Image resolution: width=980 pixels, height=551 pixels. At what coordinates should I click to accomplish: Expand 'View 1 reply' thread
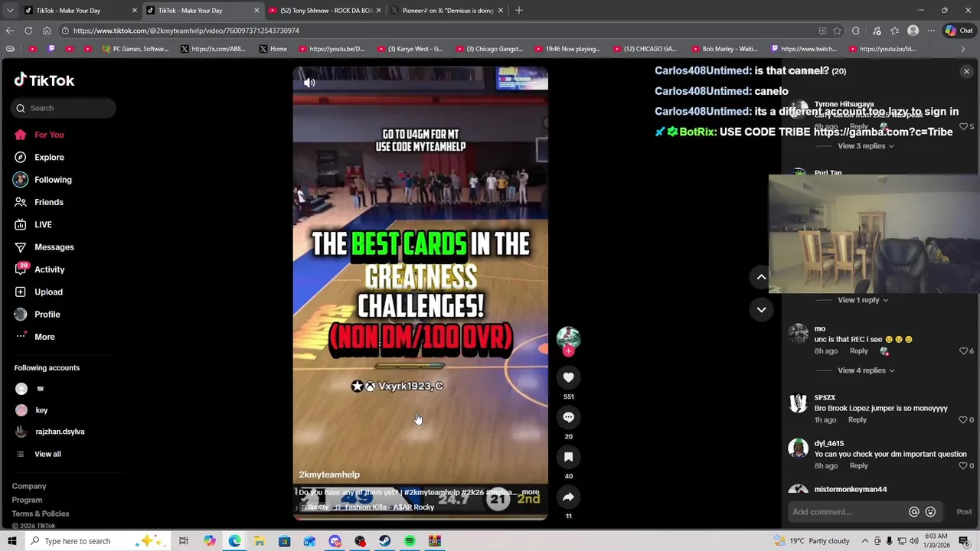pos(863,300)
